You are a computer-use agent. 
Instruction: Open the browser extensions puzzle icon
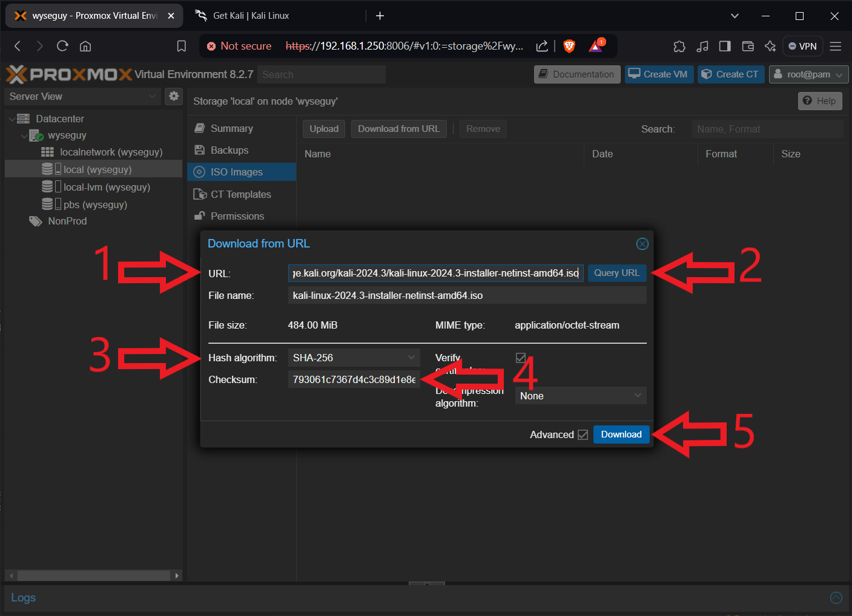click(x=679, y=46)
